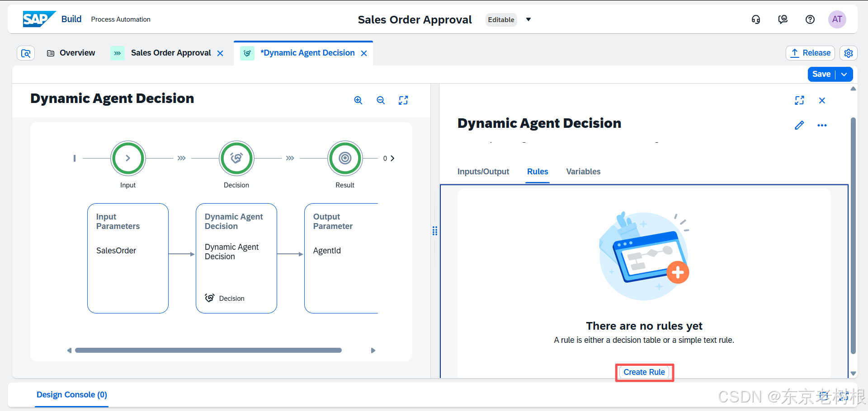Open the three-dot more options menu
This screenshot has height=411, width=868.
click(x=822, y=125)
